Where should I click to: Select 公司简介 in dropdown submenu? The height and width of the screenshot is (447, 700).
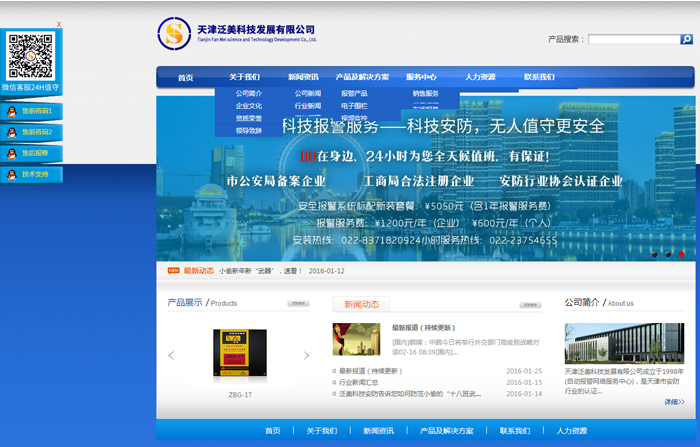pos(249,93)
